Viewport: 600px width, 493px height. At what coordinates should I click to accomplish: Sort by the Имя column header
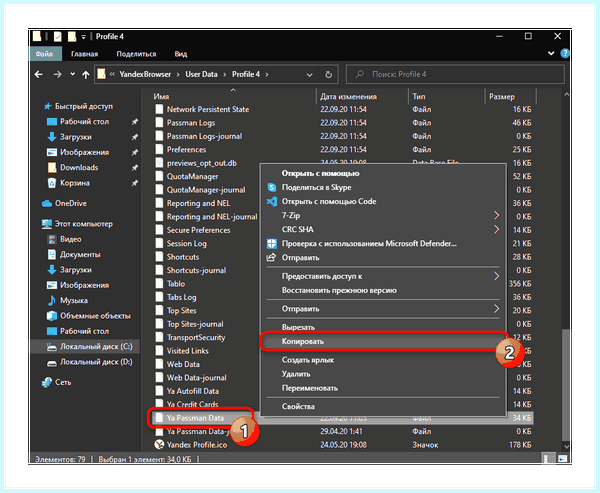tap(161, 96)
